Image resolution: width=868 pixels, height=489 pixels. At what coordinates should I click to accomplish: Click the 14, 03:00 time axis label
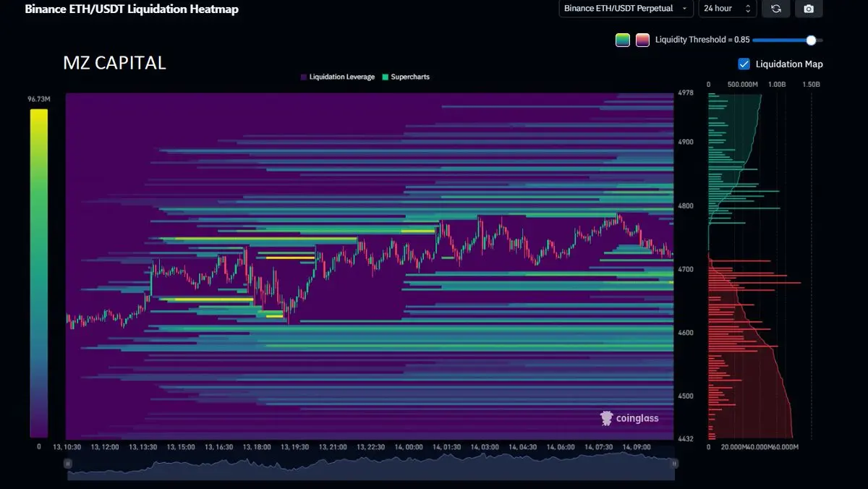point(485,447)
